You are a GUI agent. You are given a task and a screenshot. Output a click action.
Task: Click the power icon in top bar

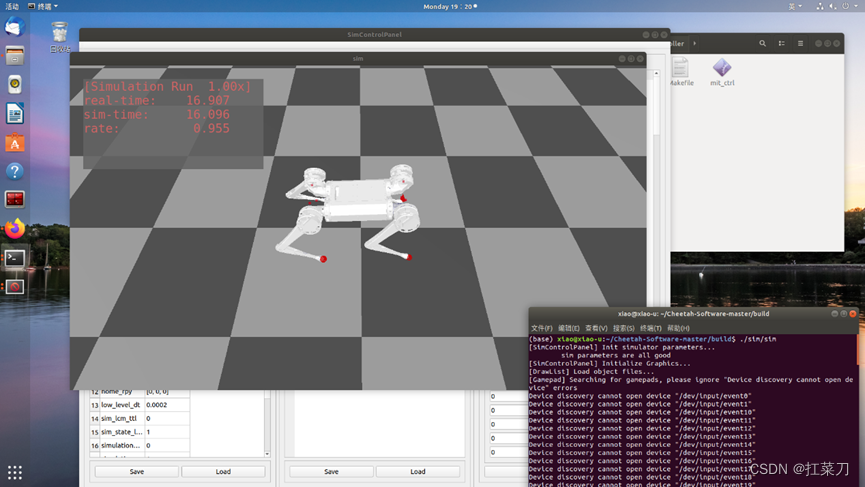tap(846, 6)
